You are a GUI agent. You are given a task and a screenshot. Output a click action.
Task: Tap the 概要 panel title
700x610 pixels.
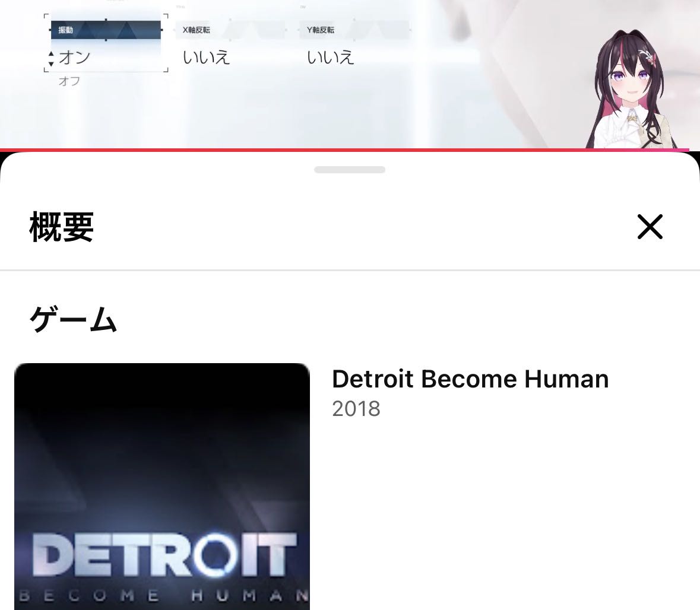point(62,227)
